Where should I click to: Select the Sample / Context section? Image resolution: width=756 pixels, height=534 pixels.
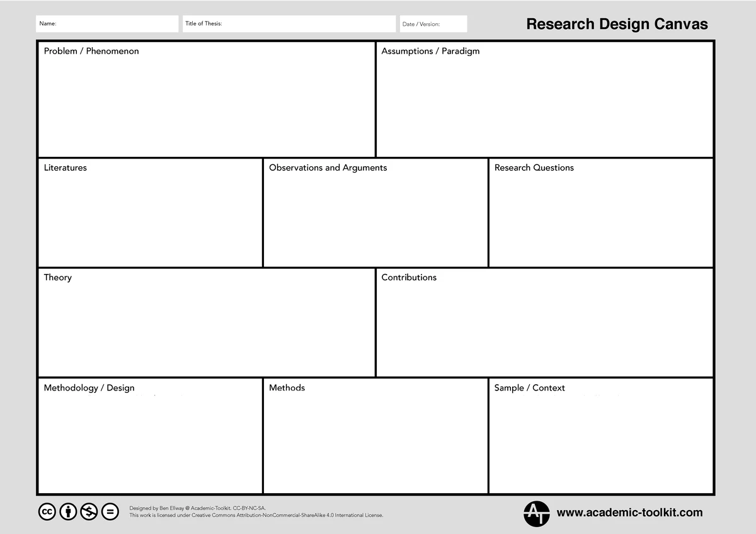(x=600, y=435)
